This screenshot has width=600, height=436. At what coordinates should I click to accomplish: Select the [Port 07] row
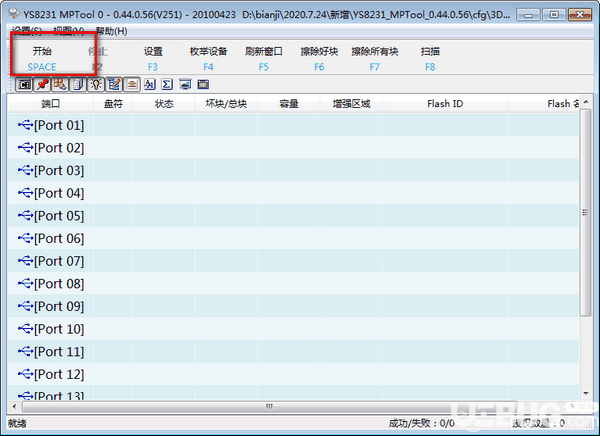pos(293,261)
